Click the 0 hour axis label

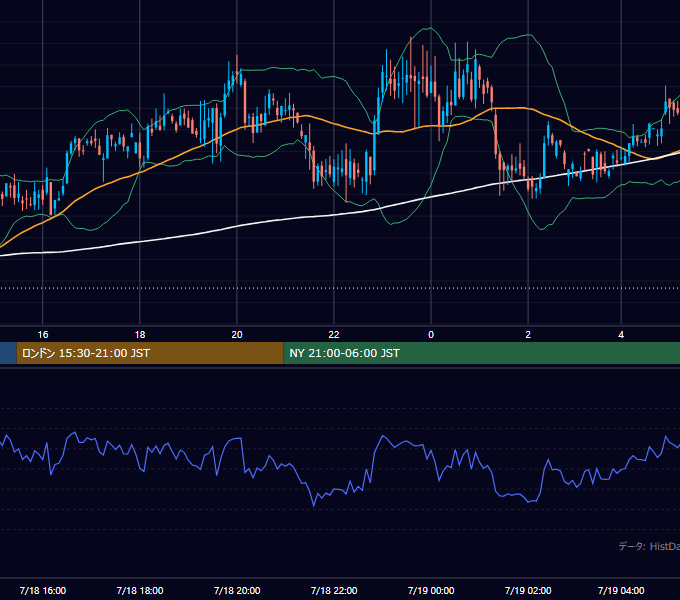pos(431,335)
